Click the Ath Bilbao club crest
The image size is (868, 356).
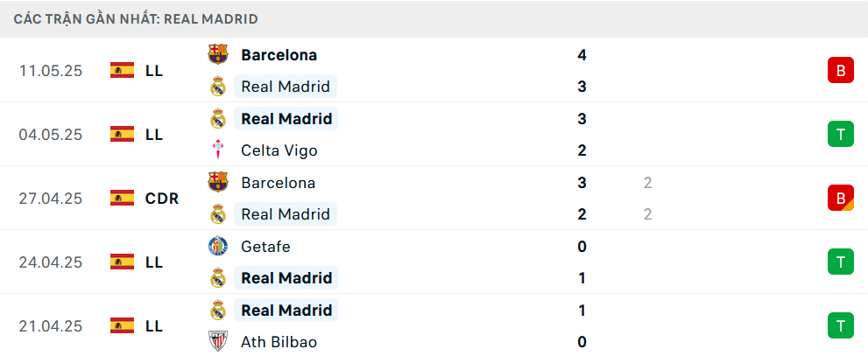(x=218, y=342)
